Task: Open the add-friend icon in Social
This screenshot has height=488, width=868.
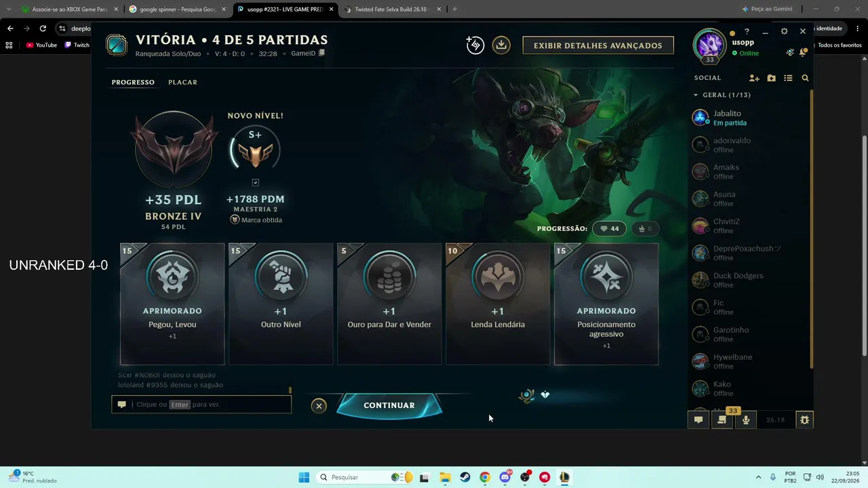Action: [x=754, y=78]
